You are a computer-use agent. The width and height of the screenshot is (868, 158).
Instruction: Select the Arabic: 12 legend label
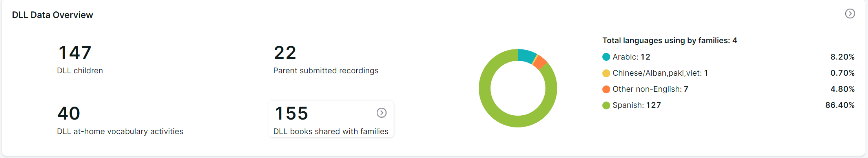(x=631, y=57)
